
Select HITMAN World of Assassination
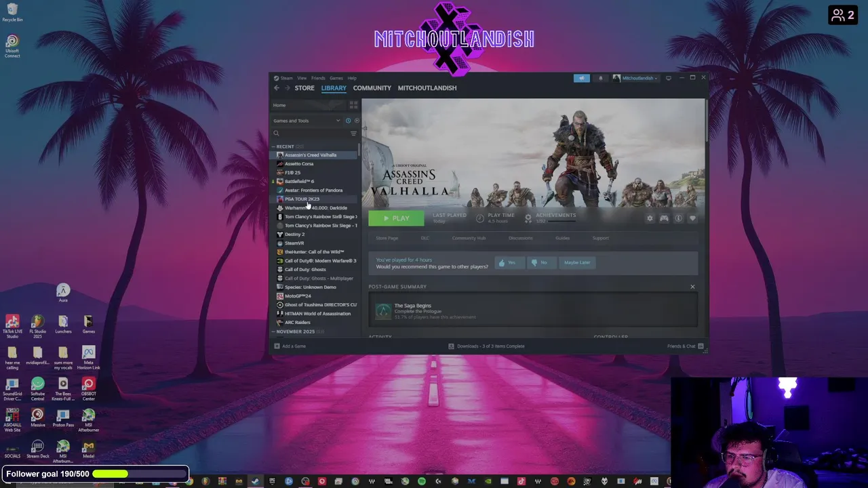[317, 314]
